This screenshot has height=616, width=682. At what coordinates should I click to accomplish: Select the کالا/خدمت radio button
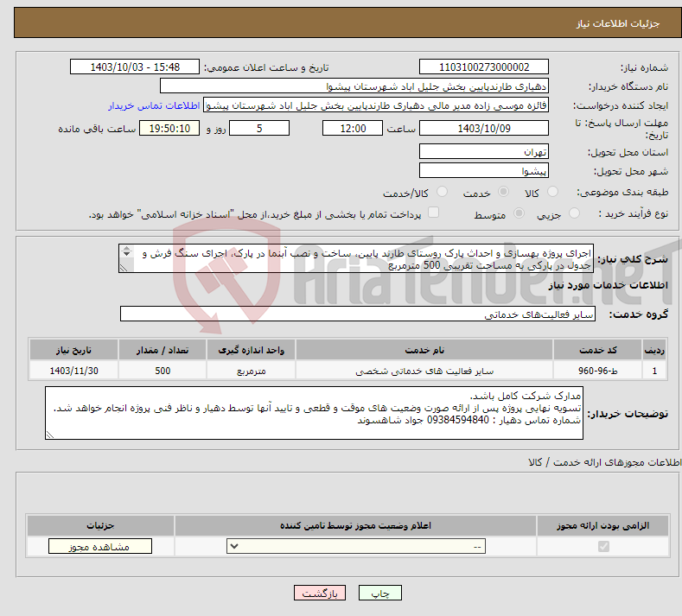click(442, 192)
